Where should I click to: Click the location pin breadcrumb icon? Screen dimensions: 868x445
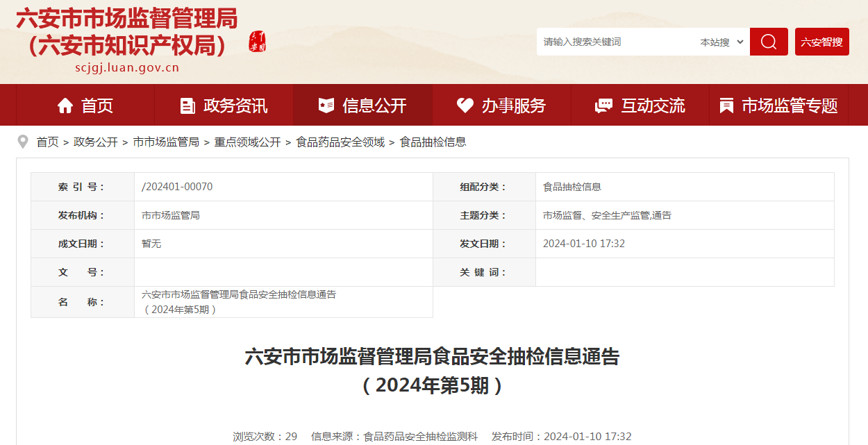[23, 142]
